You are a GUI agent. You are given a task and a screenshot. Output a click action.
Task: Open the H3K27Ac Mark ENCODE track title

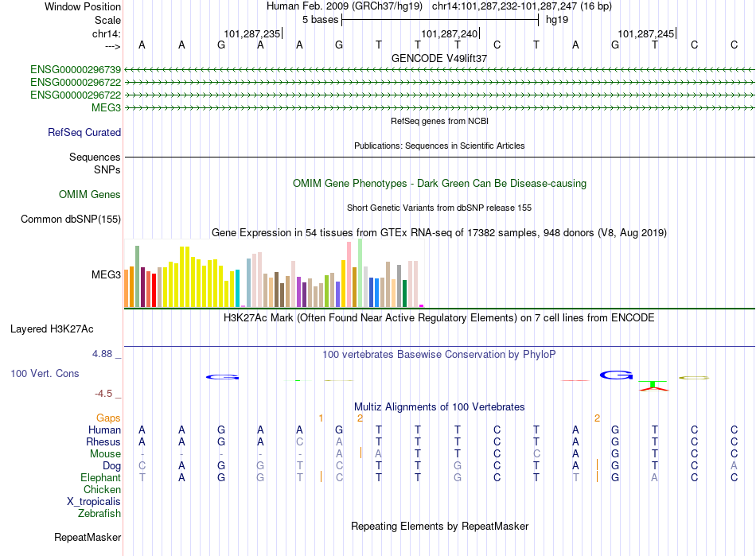[439, 318]
